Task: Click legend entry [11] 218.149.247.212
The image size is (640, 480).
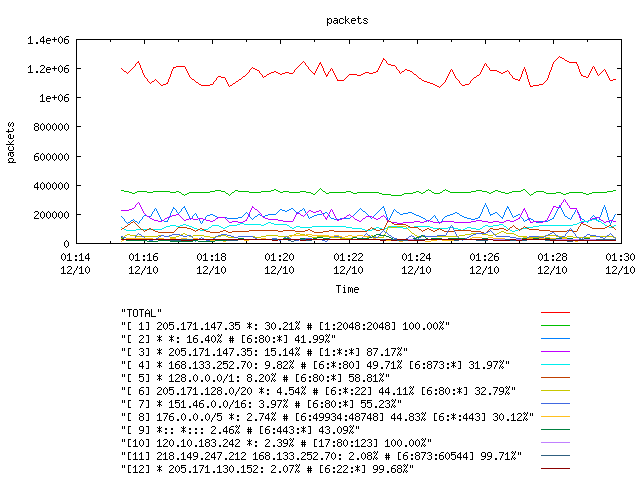Action: pos(322,456)
